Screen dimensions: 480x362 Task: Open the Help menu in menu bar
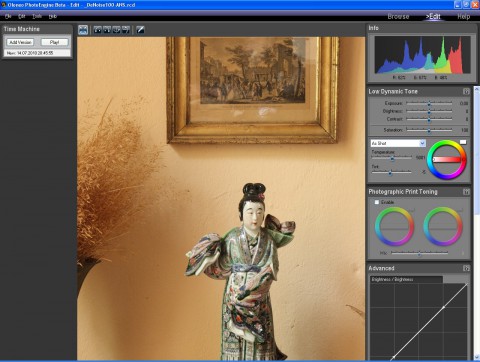53,16
